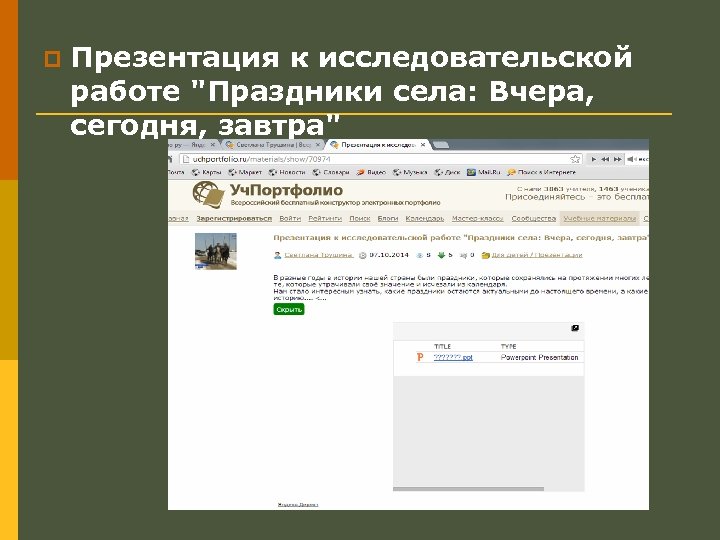The image size is (720, 540).
Task: Select the Презентация к исследо... tab
Action: (x=377, y=145)
